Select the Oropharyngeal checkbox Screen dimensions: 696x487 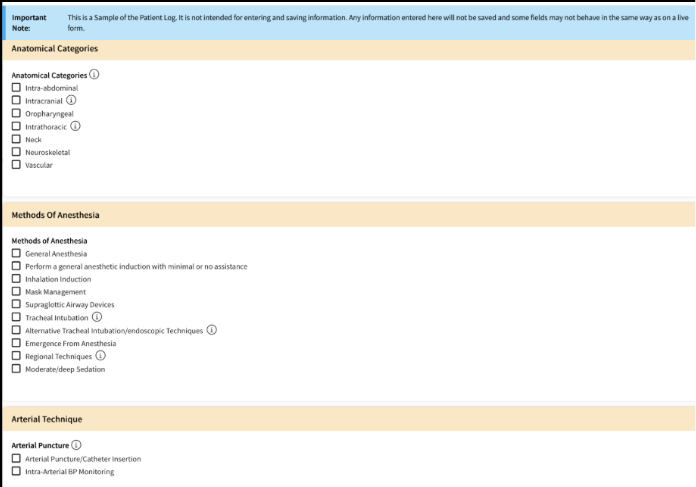16,113
